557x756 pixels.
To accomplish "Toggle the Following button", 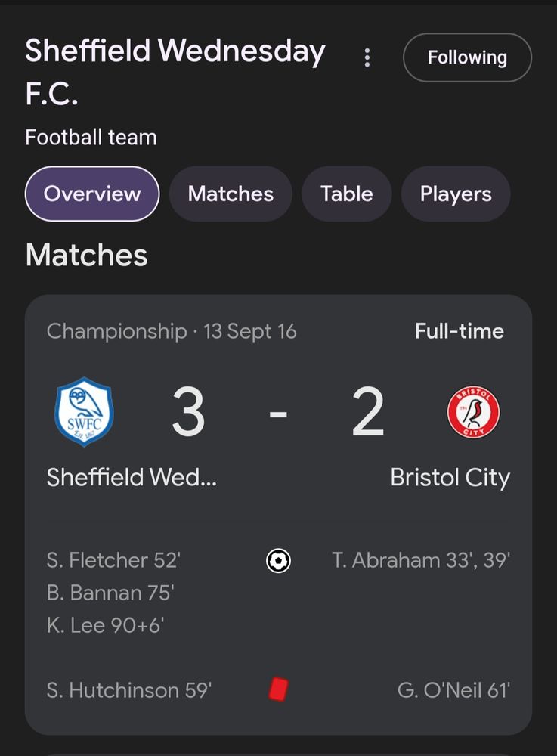I will tap(467, 57).
